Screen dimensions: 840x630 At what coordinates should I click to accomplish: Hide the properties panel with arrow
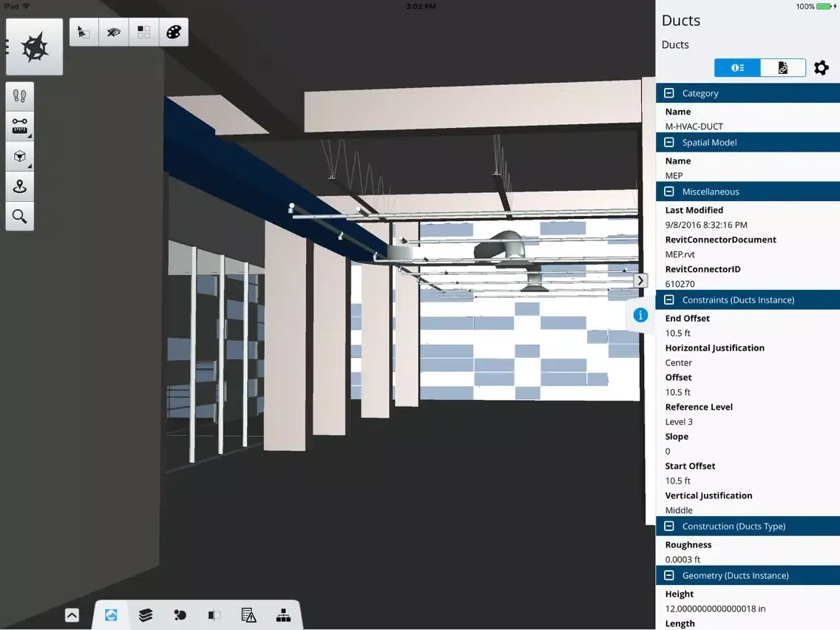pyautogui.click(x=640, y=281)
